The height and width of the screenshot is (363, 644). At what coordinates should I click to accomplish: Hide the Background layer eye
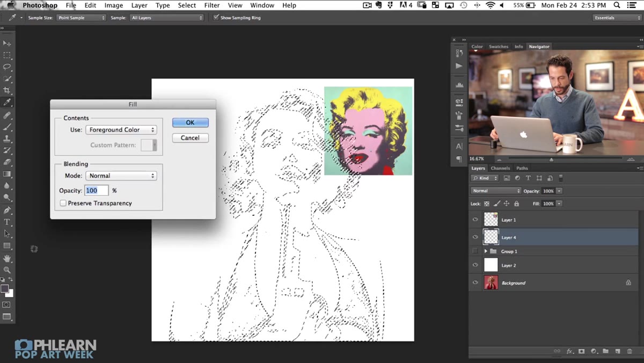[x=475, y=282]
